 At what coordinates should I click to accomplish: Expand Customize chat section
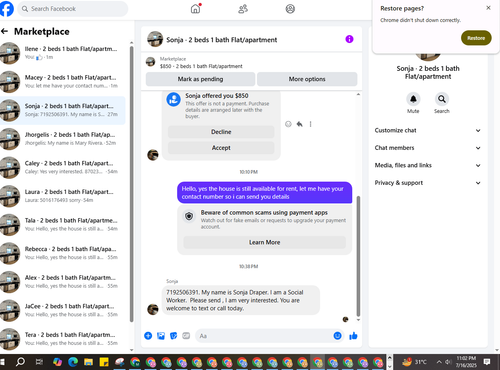[x=428, y=130]
